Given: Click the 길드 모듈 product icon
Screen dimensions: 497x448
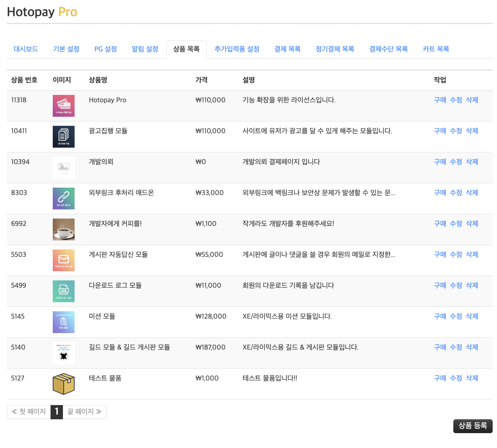Looking at the screenshot, I should click(64, 353).
